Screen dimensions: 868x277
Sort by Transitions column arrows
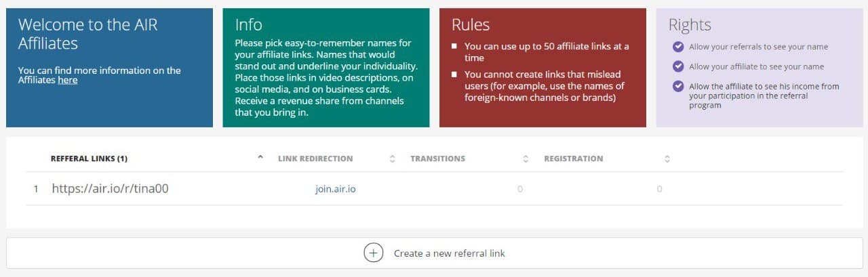[x=526, y=159]
